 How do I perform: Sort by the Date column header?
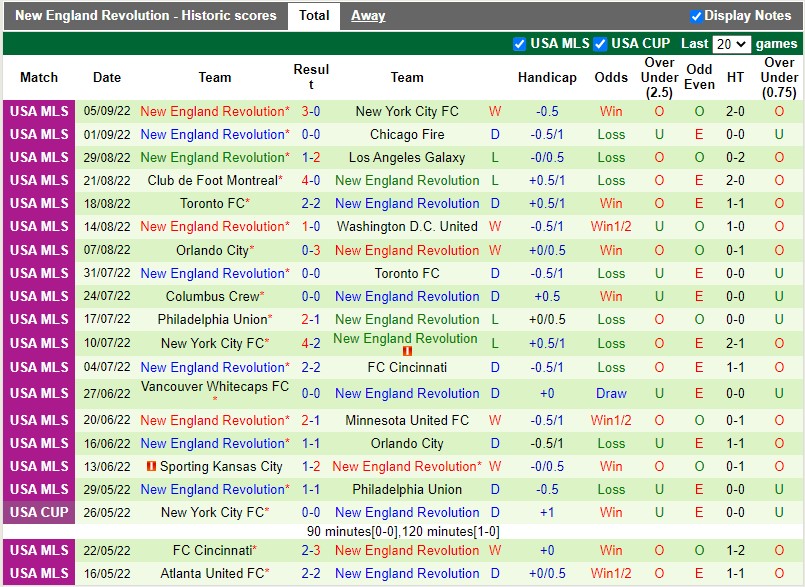pos(106,77)
